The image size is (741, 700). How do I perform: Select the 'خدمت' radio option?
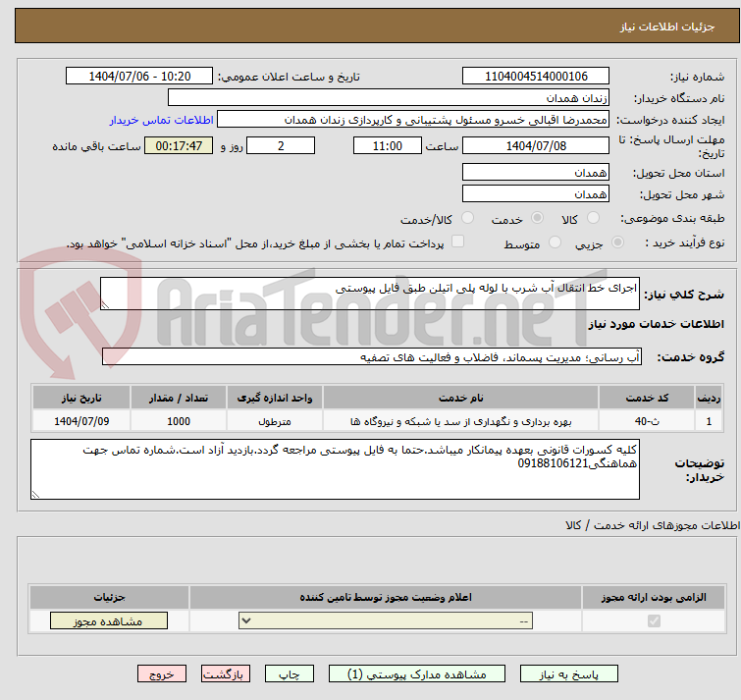click(x=537, y=218)
